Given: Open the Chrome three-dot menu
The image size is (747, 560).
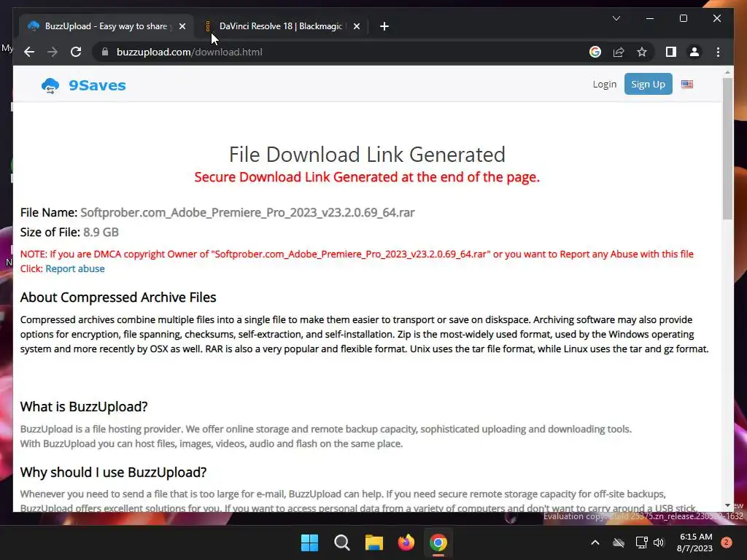Looking at the screenshot, I should pyautogui.click(x=718, y=52).
